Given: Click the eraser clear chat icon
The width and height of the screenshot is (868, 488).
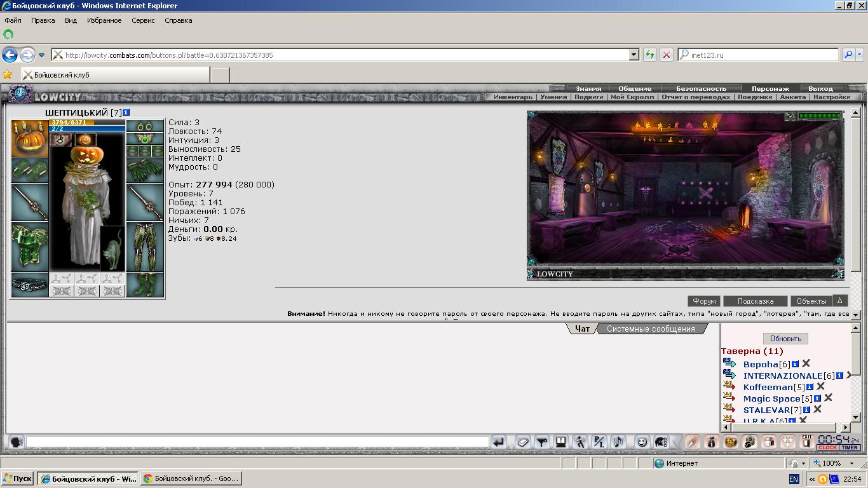Looking at the screenshot, I should [x=523, y=442].
